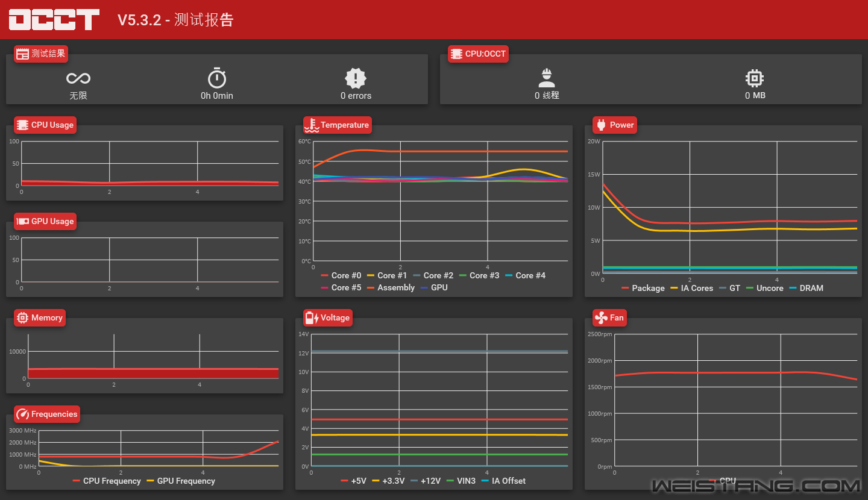Screen dimensions: 868x500
Task: Toggle +5V voltage series
Action: coord(353,481)
